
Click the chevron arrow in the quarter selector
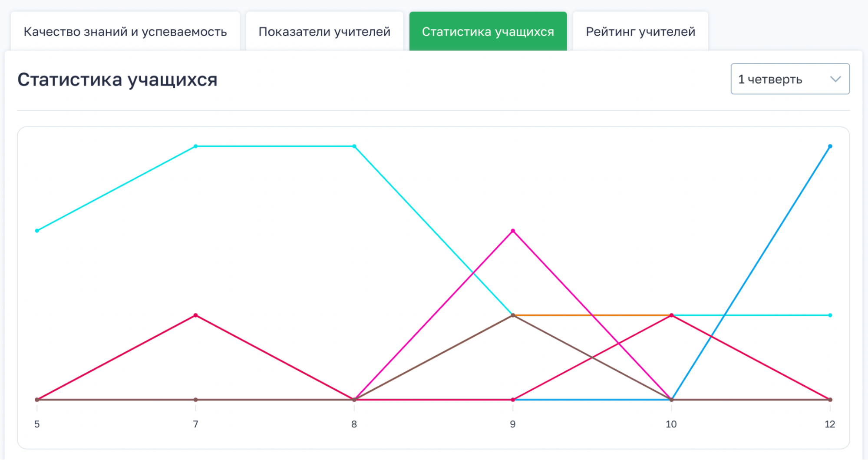[x=835, y=79]
